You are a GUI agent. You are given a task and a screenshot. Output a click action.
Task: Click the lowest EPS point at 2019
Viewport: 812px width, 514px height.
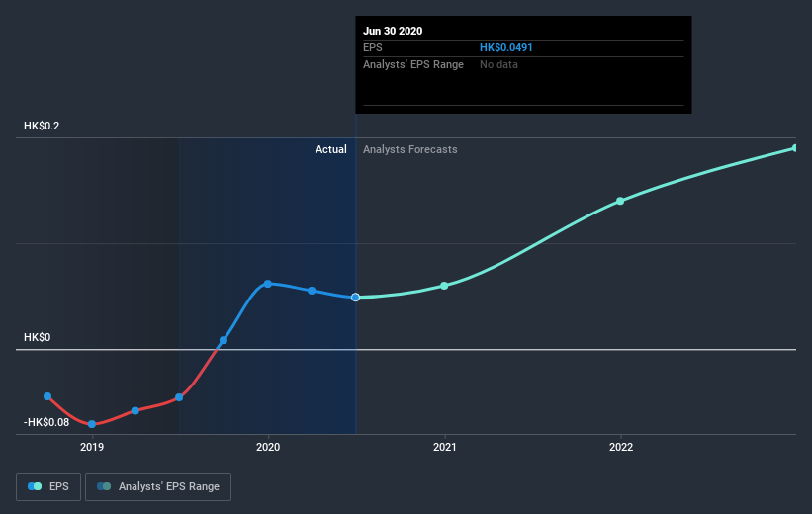click(92, 424)
